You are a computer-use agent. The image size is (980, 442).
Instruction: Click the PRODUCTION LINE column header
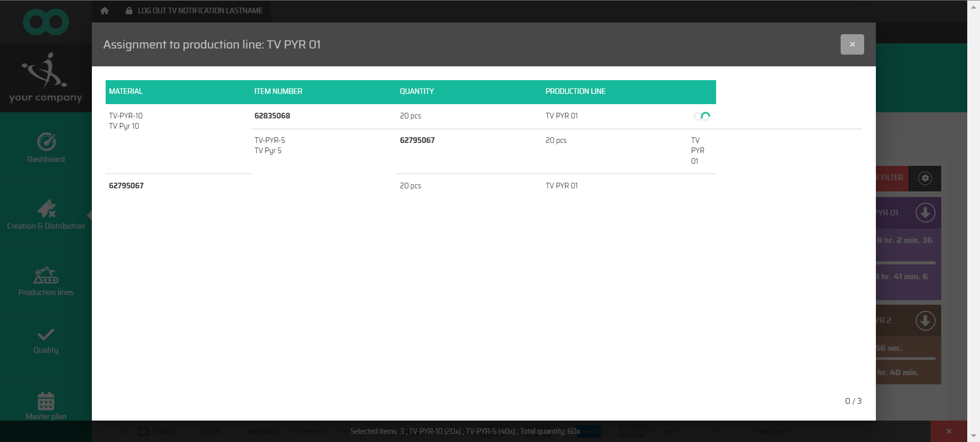(x=575, y=91)
